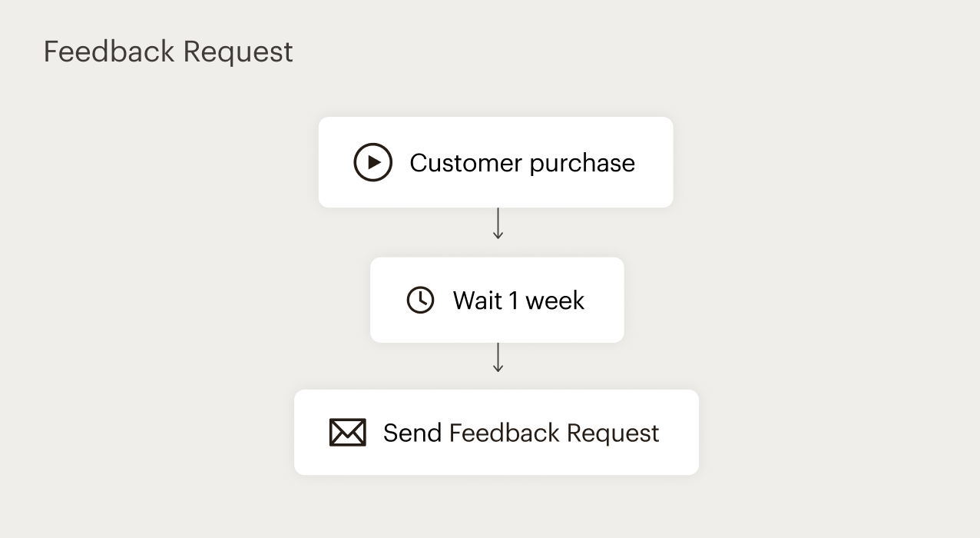Click the number "1" in the delay step
This screenshot has width=980, height=538.
(514, 301)
